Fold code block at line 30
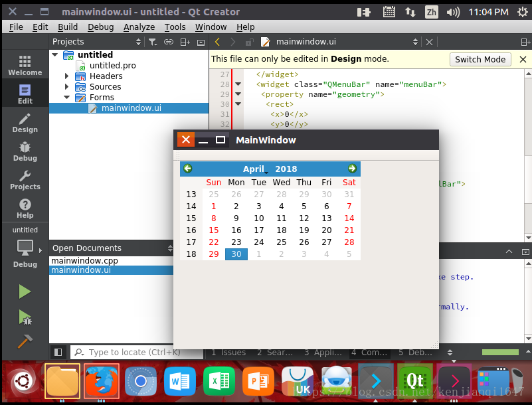 (238, 104)
